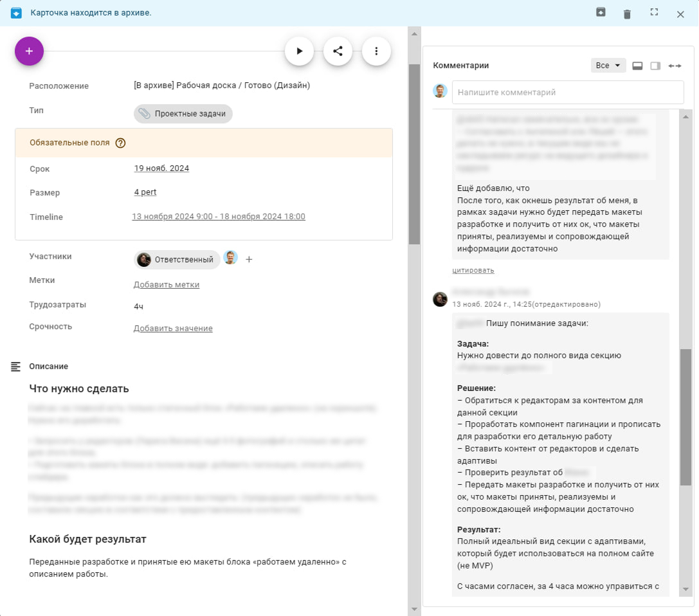The height and width of the screenshot is (616, 699).
Task: Toggle fullscreen card view
Action: point(654,12)
